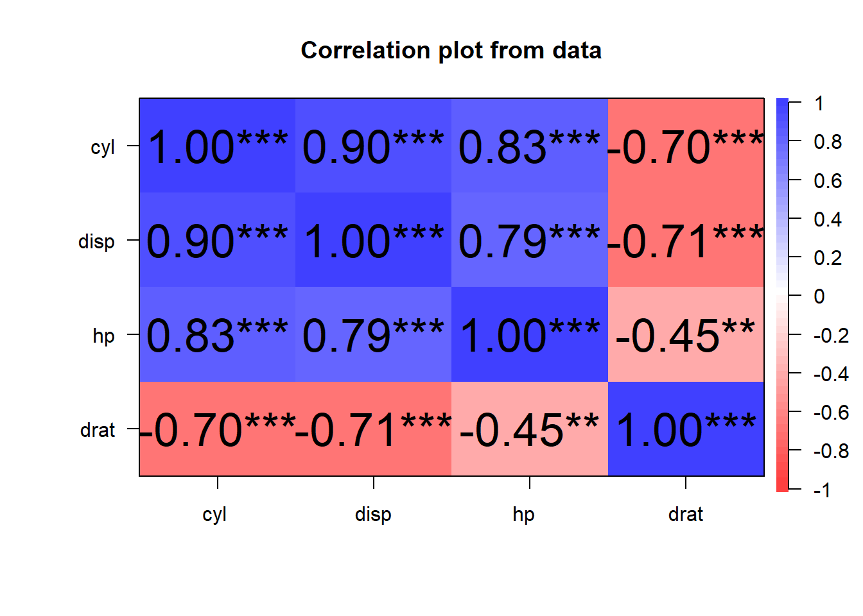Click the 0.90 cell in cyl row, disp column
Viewport: 863px width, 616px height.
(x=373, y=146)
